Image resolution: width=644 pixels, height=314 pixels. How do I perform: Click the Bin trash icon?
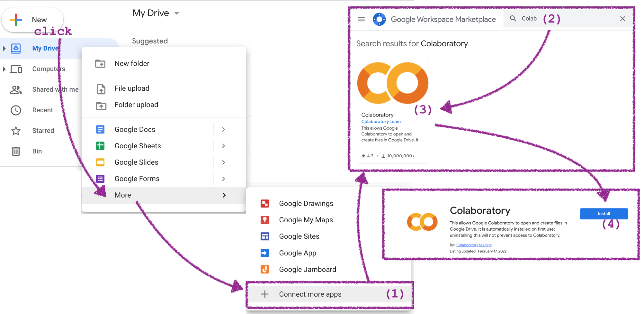[x=16, y=151]
